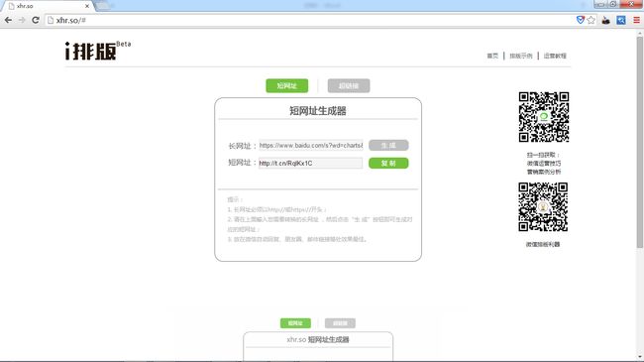
Task: Click the browser forward arrow
Action: click(22, 20)
